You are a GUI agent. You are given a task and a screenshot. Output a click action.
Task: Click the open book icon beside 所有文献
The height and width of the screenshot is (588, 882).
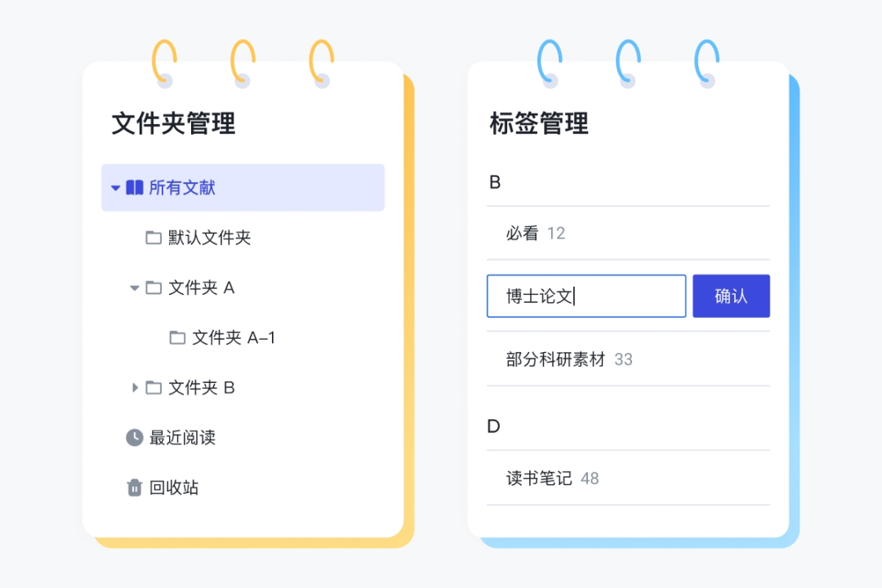[x=135, y=187]
